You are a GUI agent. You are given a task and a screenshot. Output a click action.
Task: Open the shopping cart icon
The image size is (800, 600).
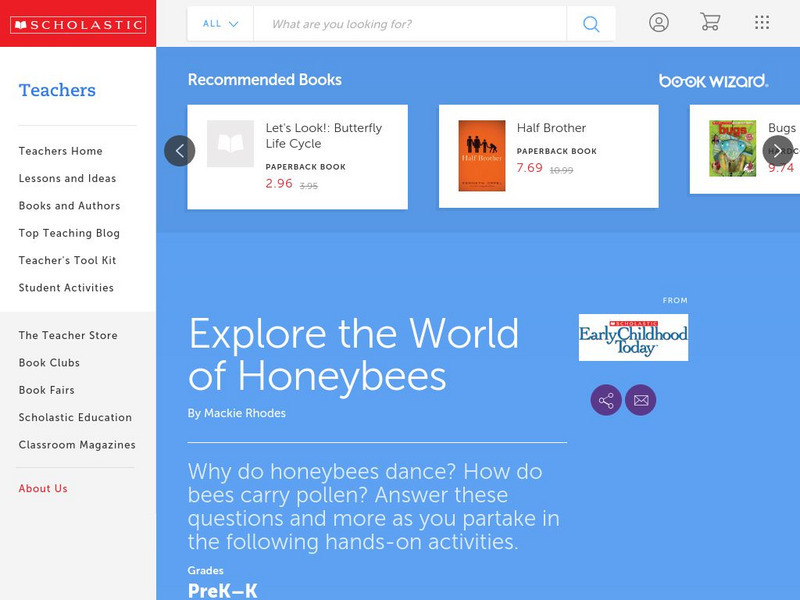point(710,22)
